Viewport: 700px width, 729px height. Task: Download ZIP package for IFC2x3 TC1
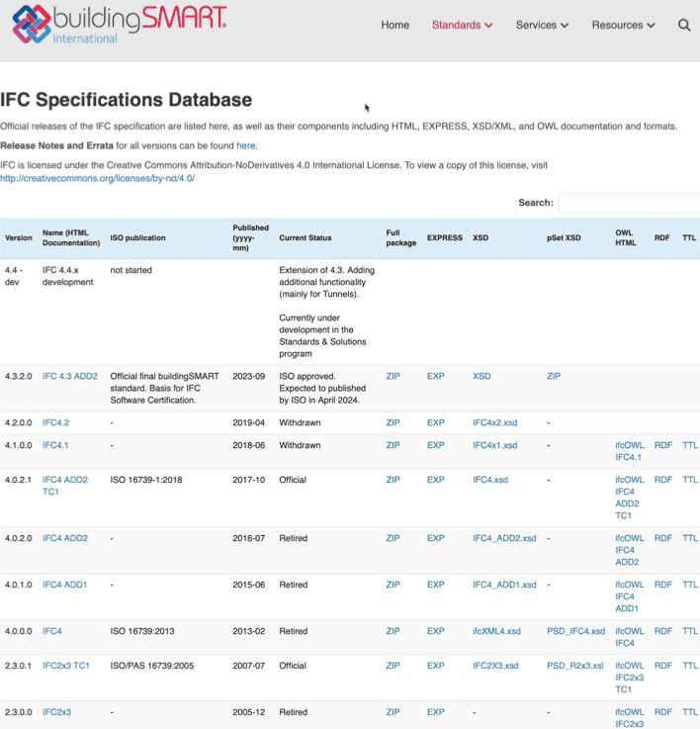393,666
